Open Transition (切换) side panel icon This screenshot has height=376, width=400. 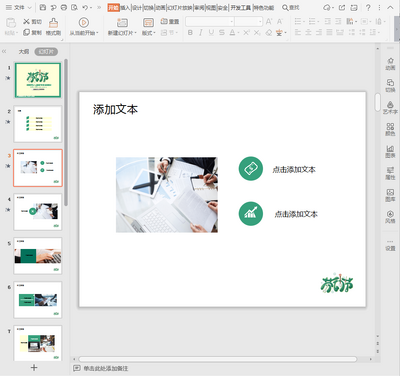tap(390, 86)
